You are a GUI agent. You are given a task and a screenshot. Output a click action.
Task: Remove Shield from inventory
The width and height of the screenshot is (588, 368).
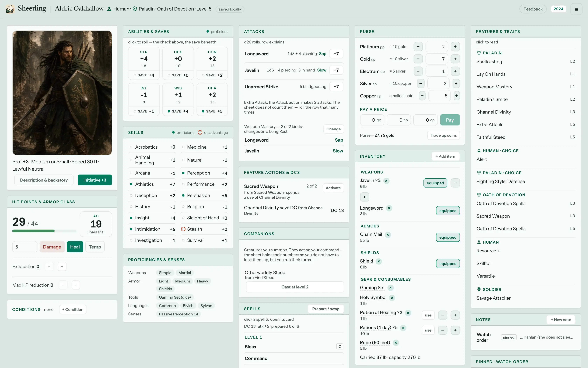tap(379, 261)
